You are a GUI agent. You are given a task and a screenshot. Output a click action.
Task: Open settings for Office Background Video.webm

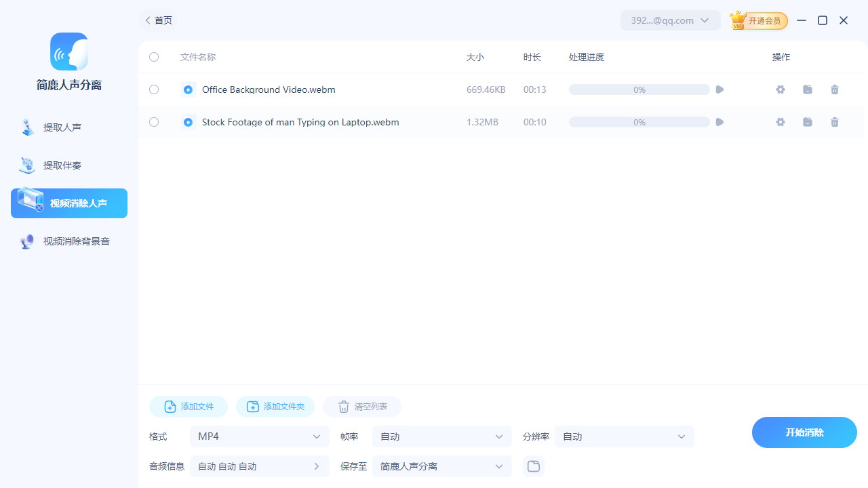tap(781, 89)
